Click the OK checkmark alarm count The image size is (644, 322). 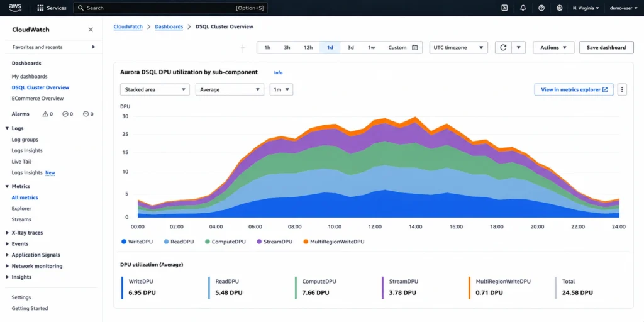pyautogui.click(x=67, y=114)
